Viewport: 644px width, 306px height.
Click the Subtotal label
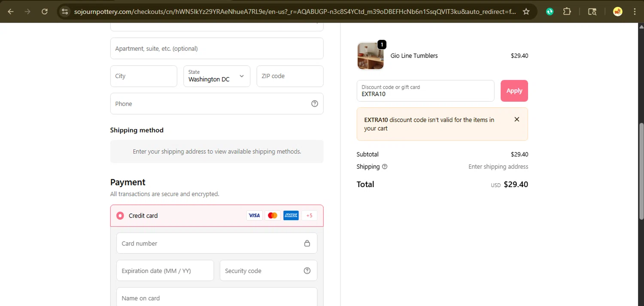[368, 154]
